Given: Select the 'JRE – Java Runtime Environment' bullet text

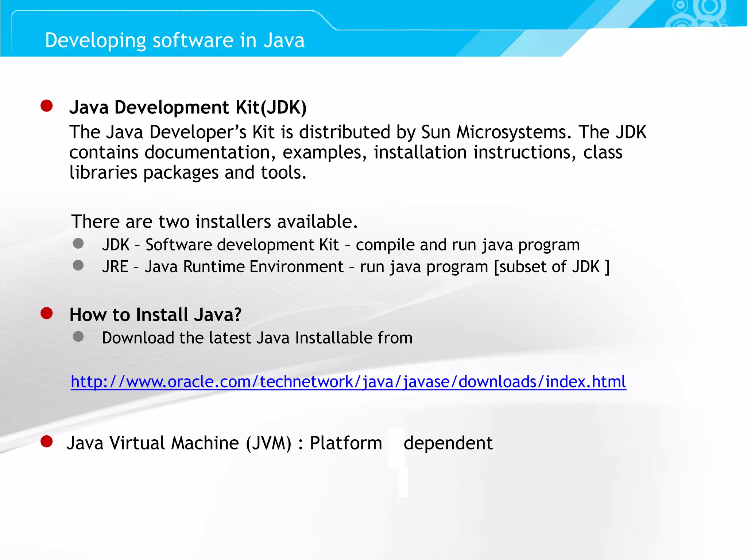Looking at the screenshot, I should click(356, 267).
